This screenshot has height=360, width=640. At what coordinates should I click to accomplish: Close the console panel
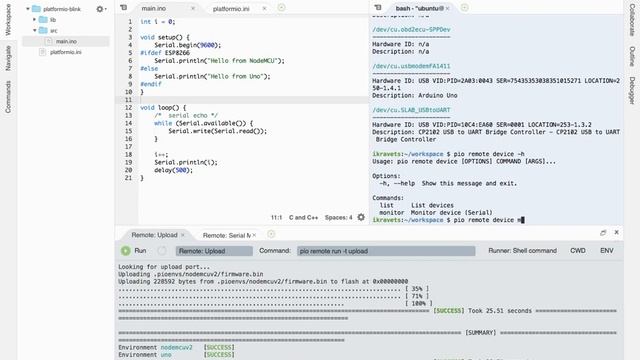(x=616, y=232)
